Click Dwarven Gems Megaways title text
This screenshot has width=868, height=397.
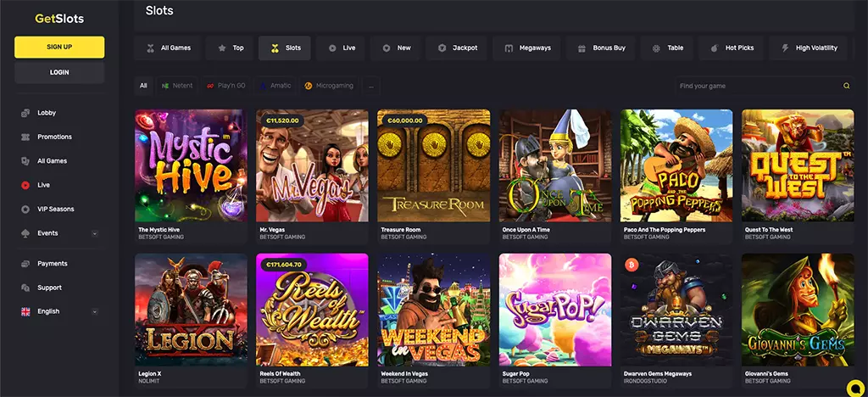coord(658,374)
